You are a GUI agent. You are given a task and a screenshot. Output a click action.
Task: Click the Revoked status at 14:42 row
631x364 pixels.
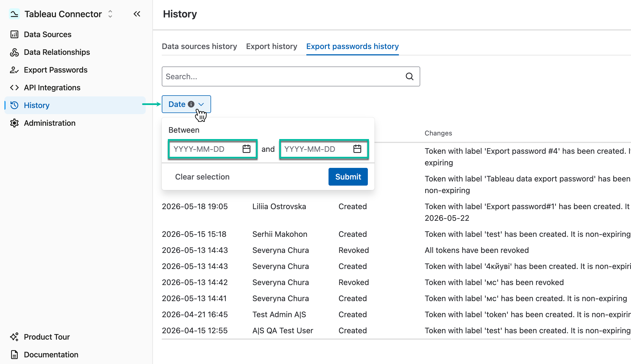(354, 282)
